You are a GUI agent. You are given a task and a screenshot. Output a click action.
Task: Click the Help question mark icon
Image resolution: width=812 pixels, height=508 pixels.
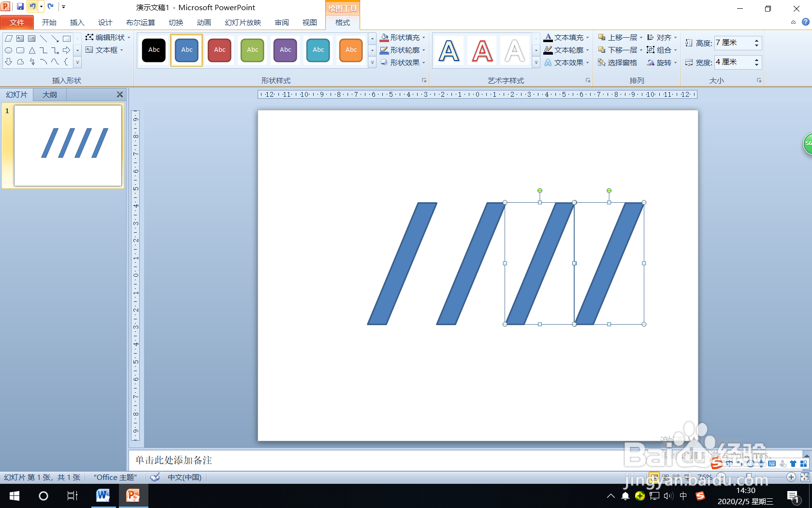point(805,22)
